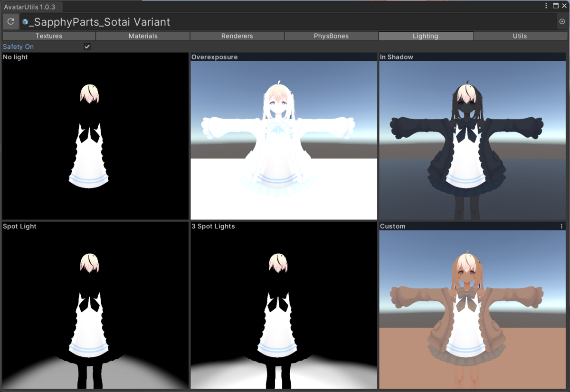Click the In Shadow title text
This screenshot has width=570, height=392.
coord(397,57)
